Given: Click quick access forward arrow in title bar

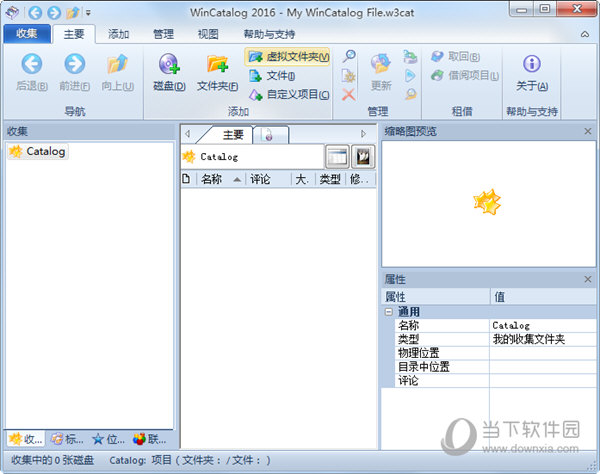Looking at the screenshot, I should [54, 13].
